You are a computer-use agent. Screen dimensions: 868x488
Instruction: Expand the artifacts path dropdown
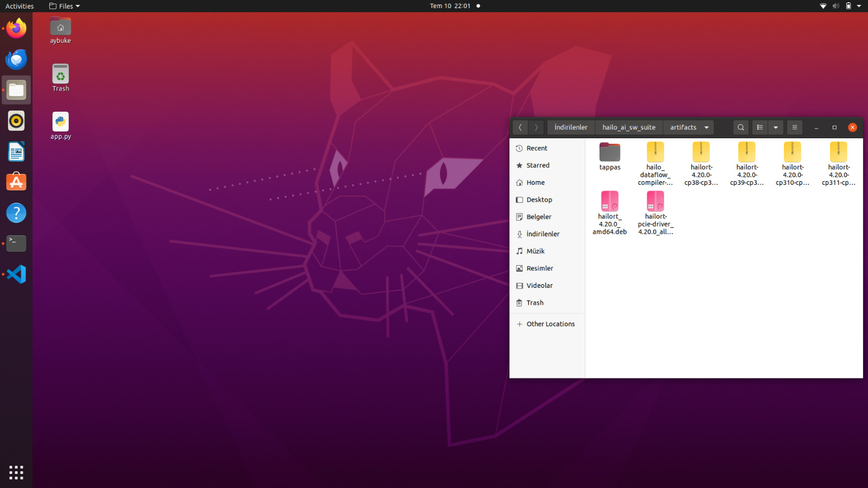706,127
